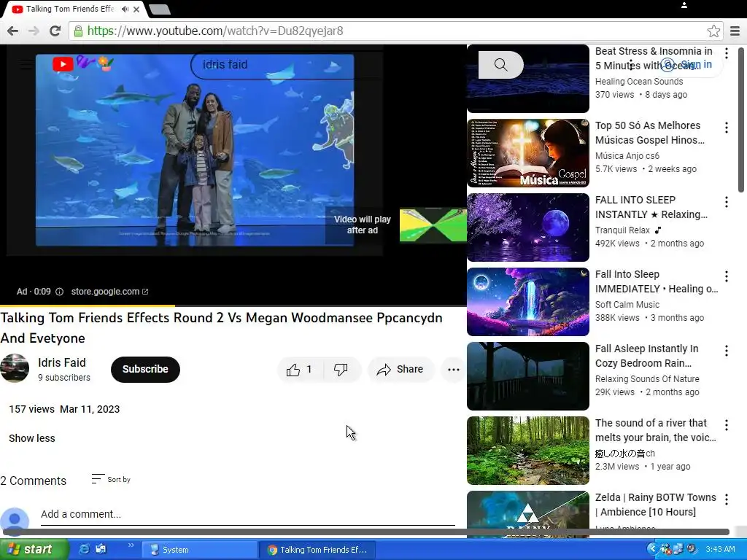This screenshot has width=747, height=560.
Task: Click Música Anjo cs6 channel name
Action: pos(627,156)
